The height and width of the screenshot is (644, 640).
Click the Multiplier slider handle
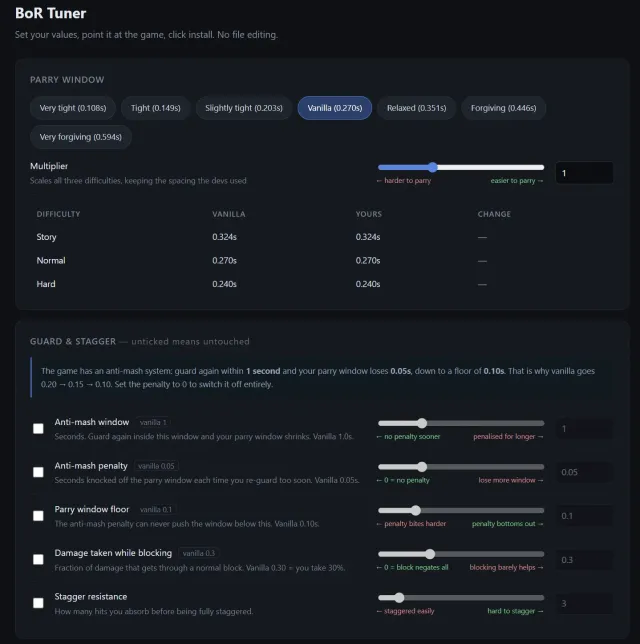433,167
